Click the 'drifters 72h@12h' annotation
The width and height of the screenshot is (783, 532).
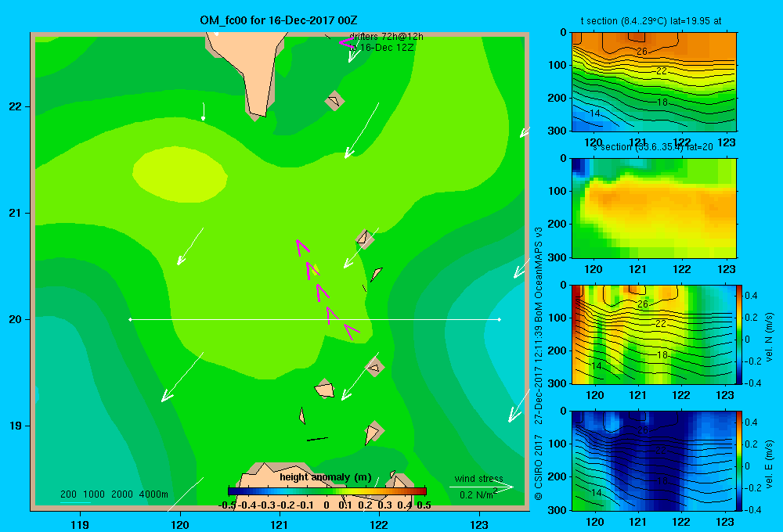386,37
